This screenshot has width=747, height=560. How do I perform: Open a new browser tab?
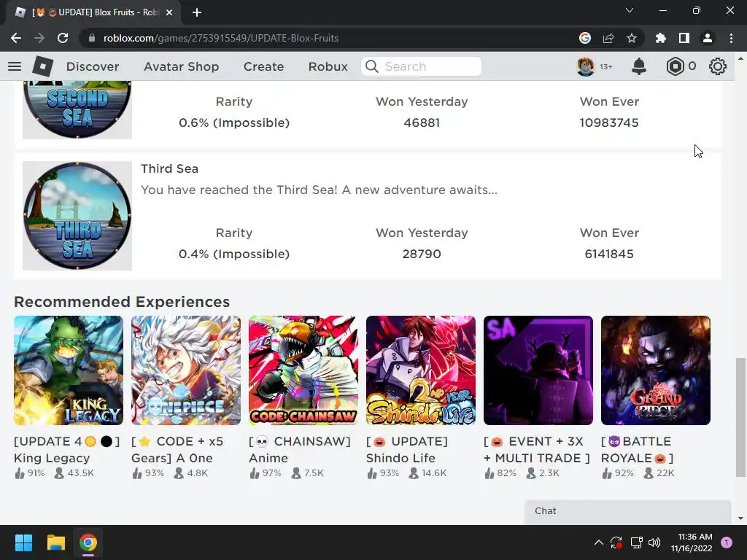point(197,12)
